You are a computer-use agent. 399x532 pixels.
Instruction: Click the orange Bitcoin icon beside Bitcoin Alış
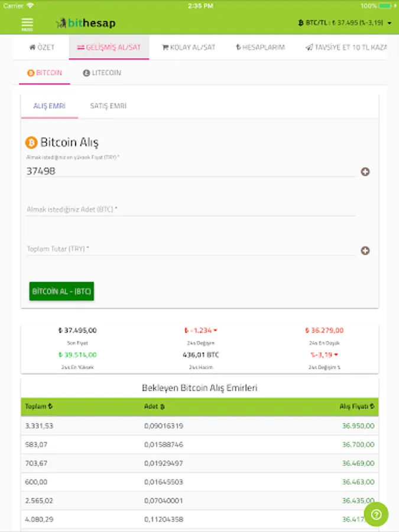point(31,142)
